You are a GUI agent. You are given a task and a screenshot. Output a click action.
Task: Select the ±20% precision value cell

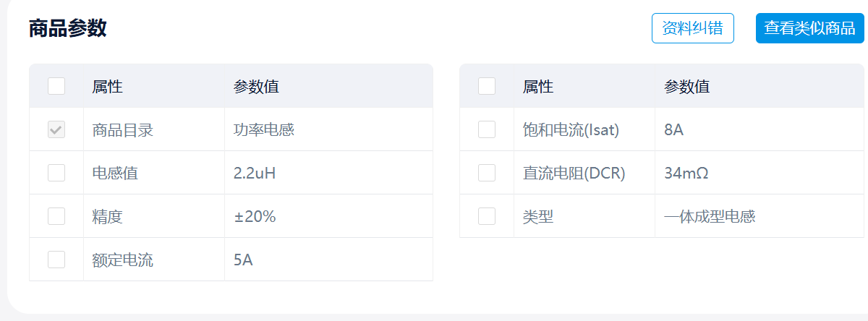[255, 216]
